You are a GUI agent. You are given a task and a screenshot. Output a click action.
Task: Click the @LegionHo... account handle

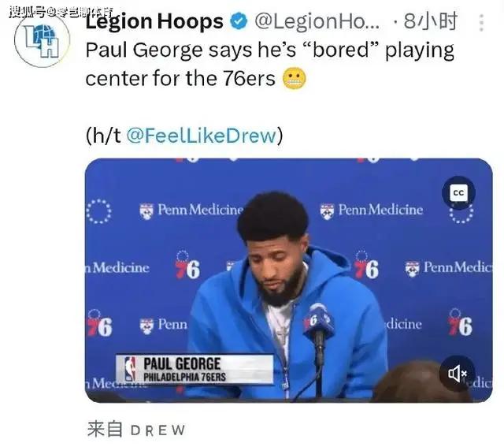317,21
